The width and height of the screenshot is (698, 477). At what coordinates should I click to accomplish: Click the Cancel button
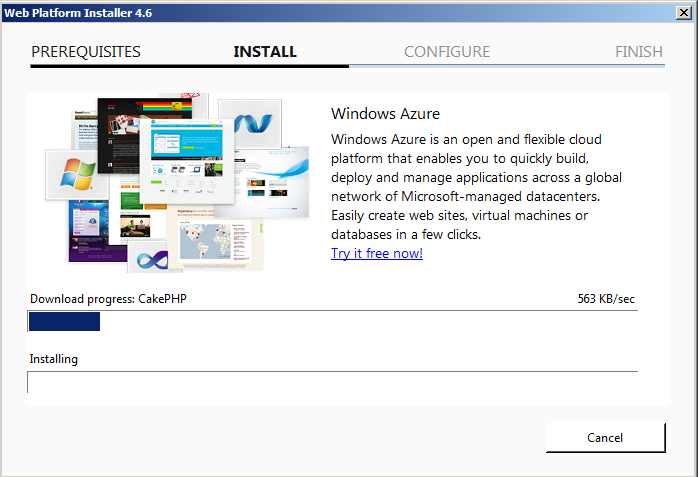(605, 438)
